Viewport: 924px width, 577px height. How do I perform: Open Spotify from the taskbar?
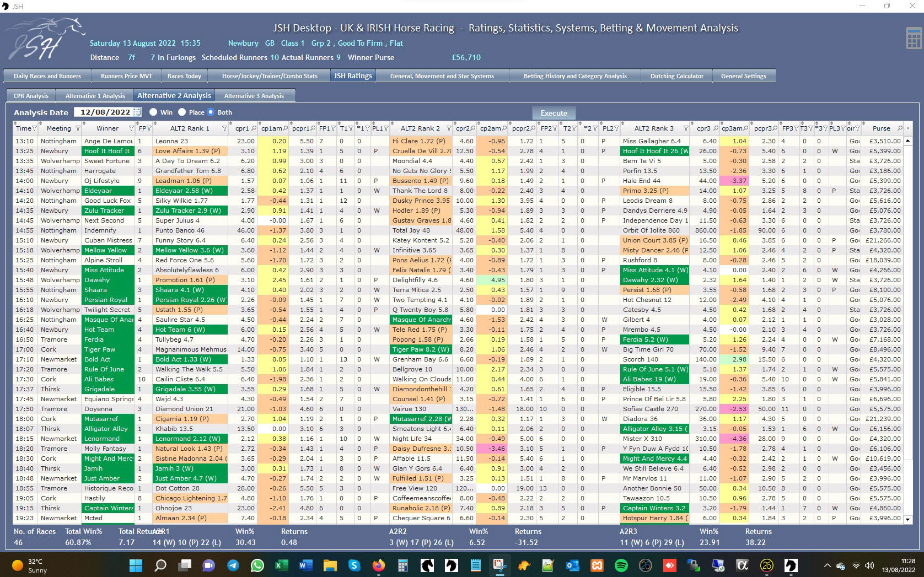[x=621, y=565]
